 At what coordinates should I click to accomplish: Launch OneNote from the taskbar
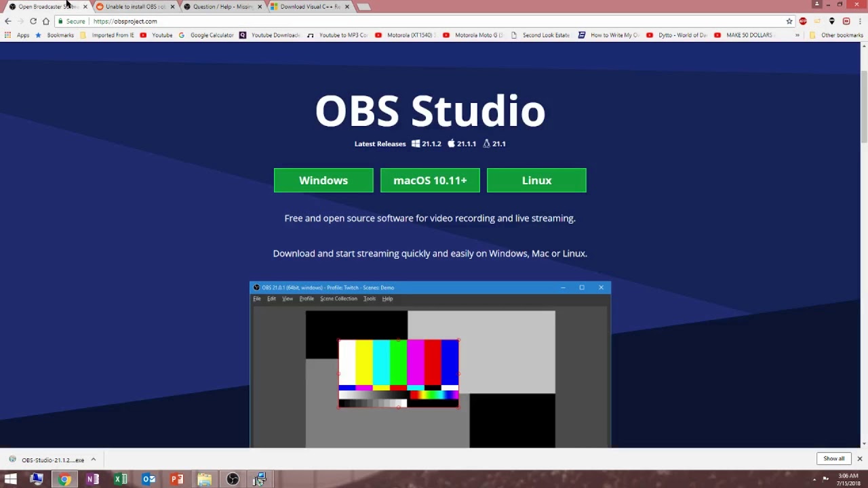[x=92, y=479]
